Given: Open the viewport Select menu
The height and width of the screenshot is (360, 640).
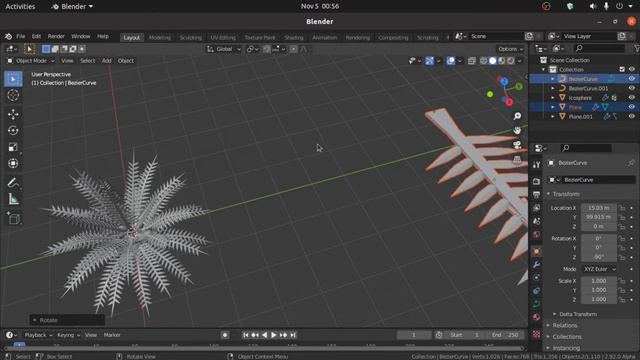Looking at the screenshot, I should (x=87, y=61).
